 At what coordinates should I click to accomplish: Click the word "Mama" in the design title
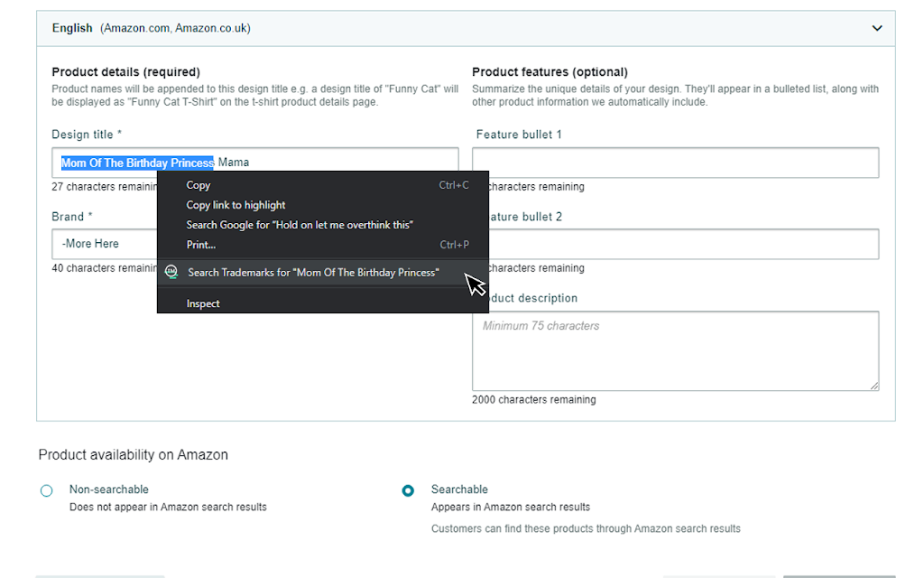coord(234,163)
